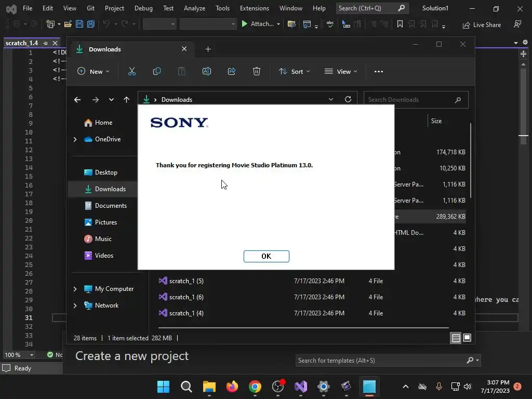
Task: Open the 100 % zoom dropdown in editor
Action: click(32, 355)
